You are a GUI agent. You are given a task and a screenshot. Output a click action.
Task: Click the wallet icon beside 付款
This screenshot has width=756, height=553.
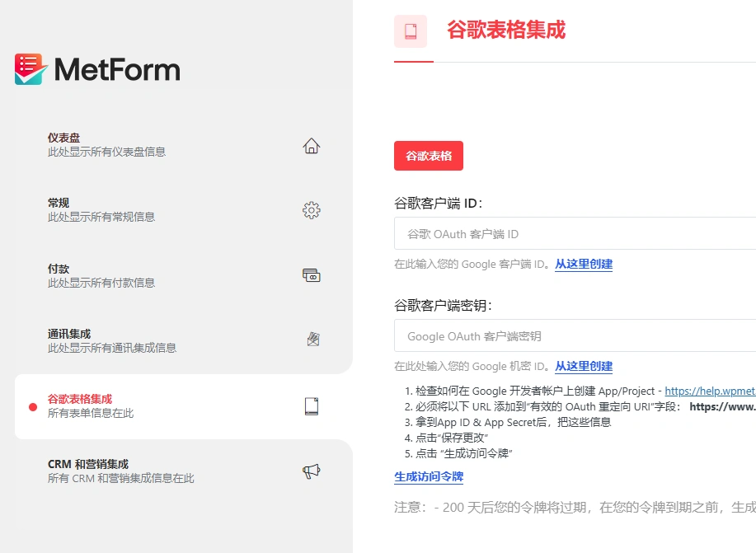(x=311, y=276)
